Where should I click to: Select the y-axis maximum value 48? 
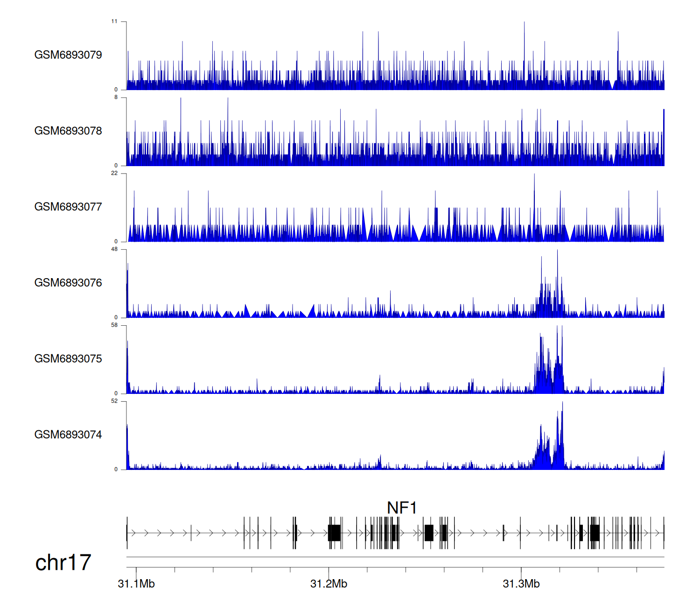click(114, 249)
